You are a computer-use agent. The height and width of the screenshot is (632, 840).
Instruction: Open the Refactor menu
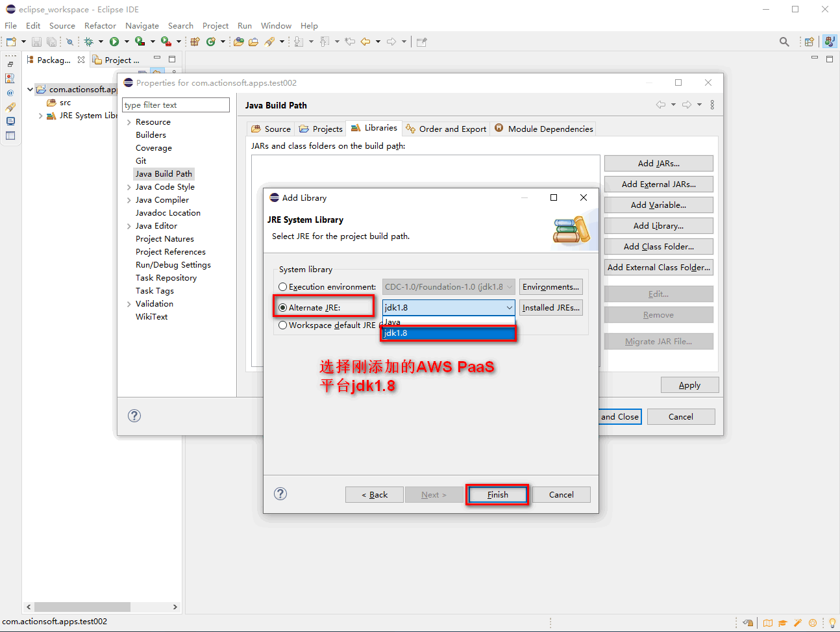point(100,26)
